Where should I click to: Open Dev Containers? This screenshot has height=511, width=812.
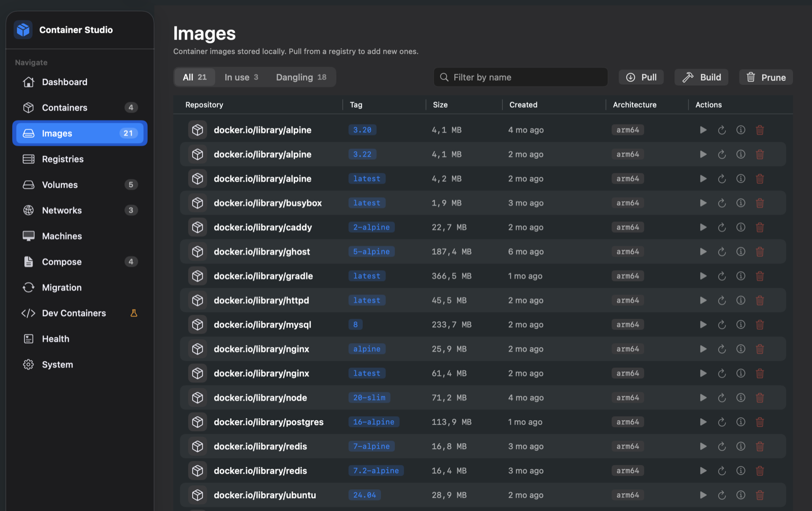[80, 313]
